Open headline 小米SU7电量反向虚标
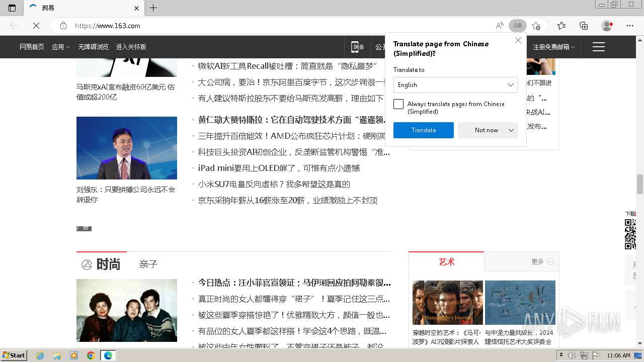This screenshot has width=644, height=362. [274, 184]
